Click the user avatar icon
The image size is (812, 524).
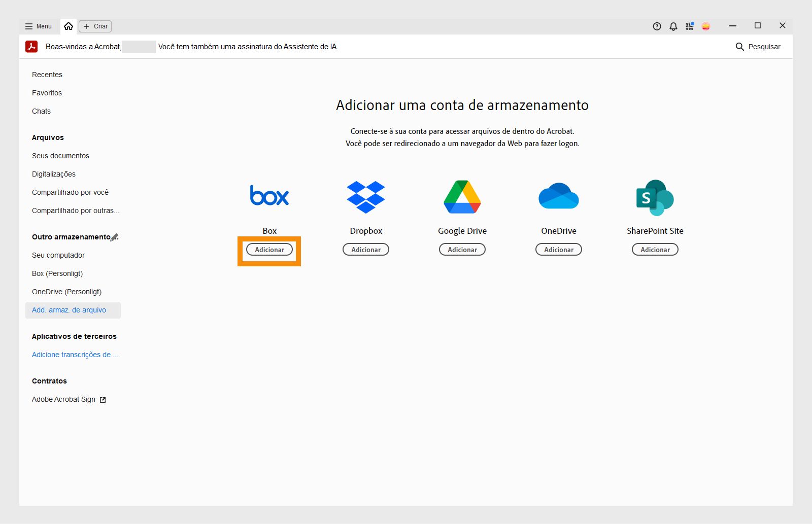[x=706, y=26]
